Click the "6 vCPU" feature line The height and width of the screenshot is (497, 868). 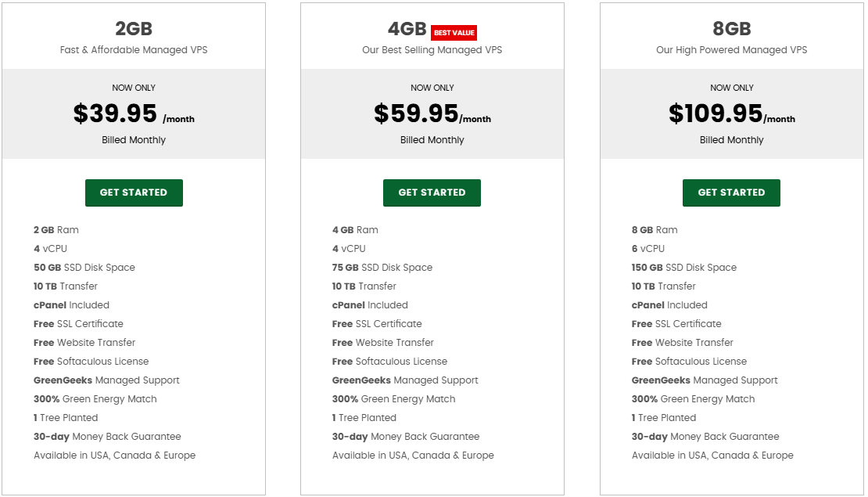click(648, 249)
